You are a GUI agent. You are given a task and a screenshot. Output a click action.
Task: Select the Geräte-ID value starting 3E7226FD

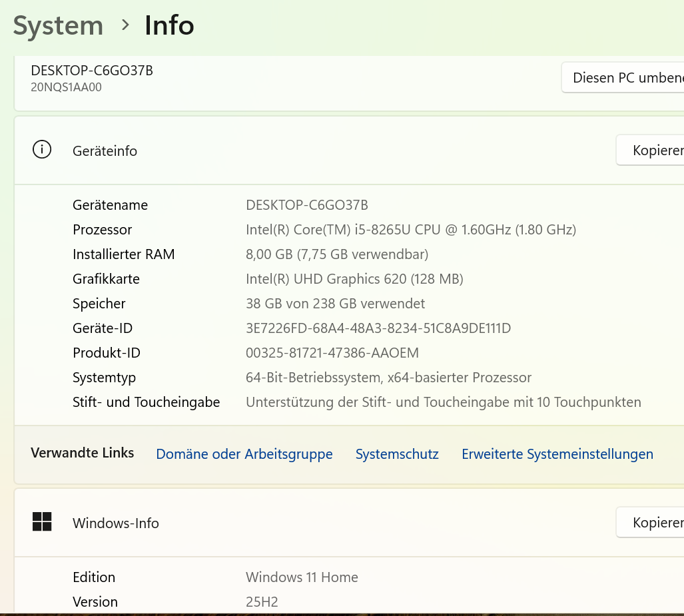click(378, 328)
